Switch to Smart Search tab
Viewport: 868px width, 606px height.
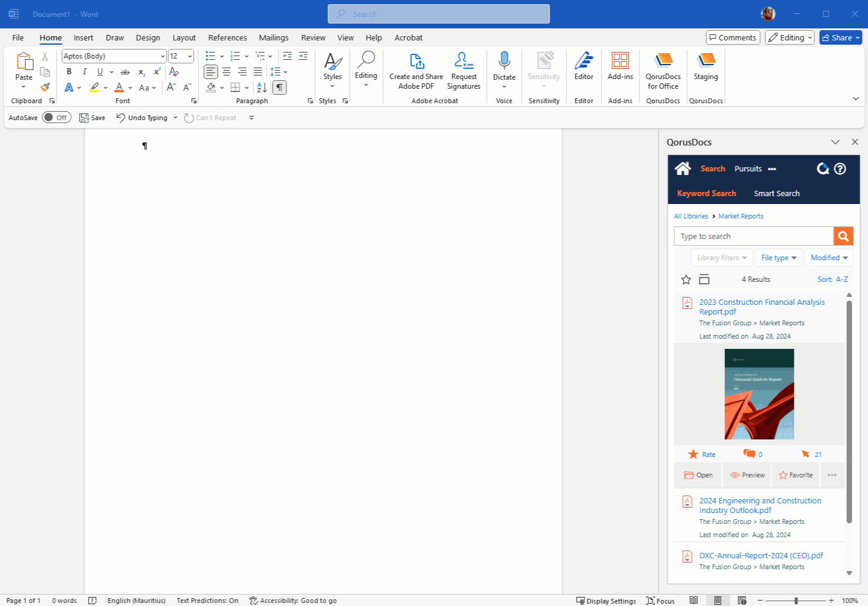click(x=776, y=193)
